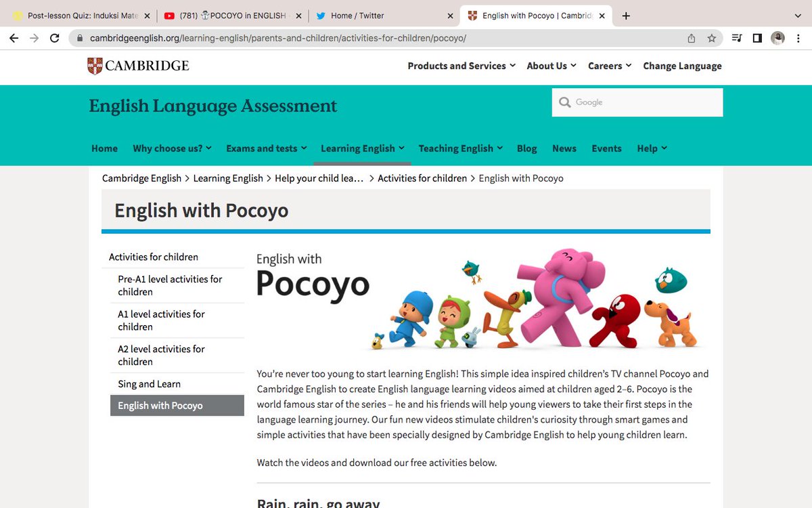Image resolution: width=812 pixels, height=508 pixels.
Task: Expand Learning English menu
Action: coord(363,148)
